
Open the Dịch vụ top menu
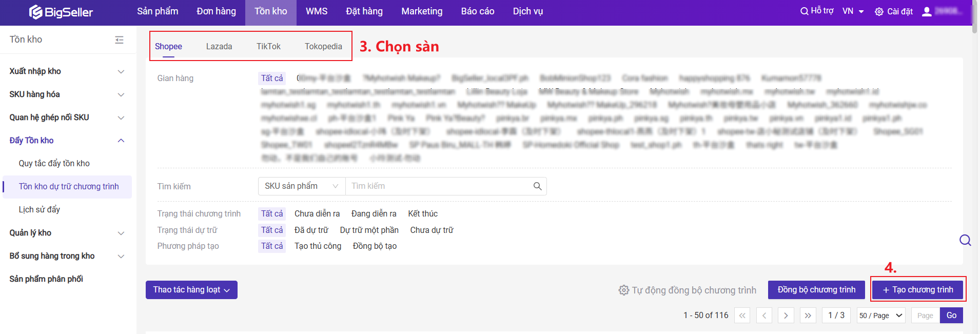(x=528, y=11)
